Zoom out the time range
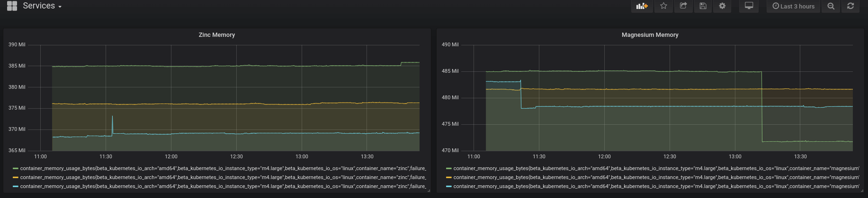The width and height of the screenshot is (868, 198). point(831,6)
